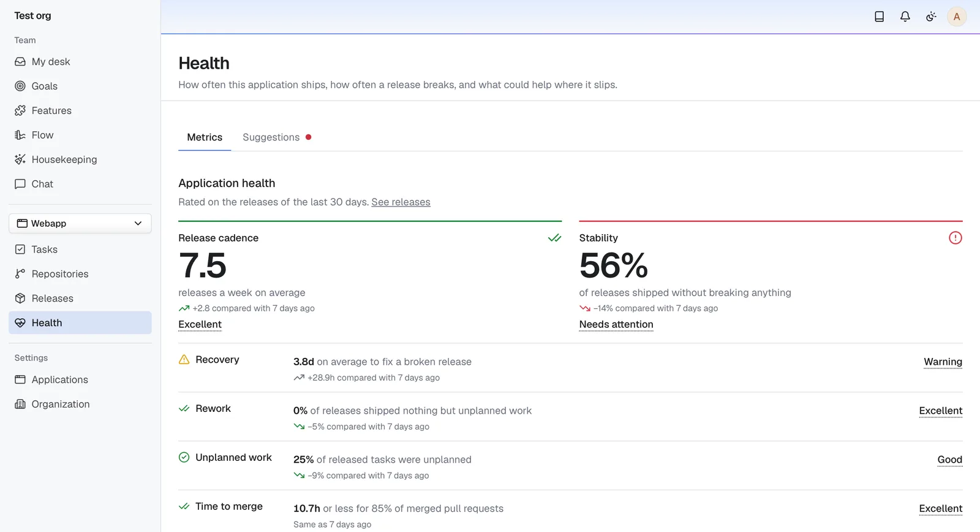Click the Release cadence double-check icon
Viewport: 980px width, 532px height.
click(554, 238)
